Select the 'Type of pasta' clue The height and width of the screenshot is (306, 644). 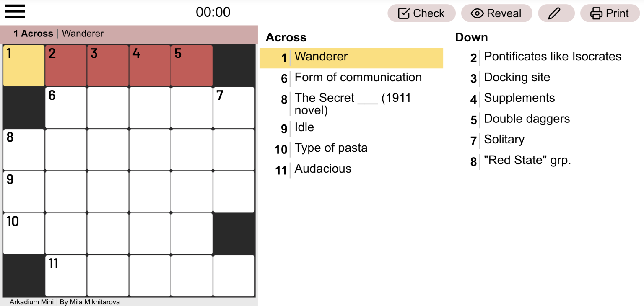coord(331,148)
